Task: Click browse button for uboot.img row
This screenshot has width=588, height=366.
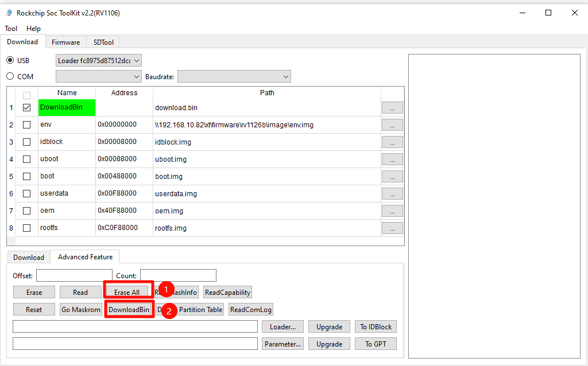Action: (x=392, y=159)
